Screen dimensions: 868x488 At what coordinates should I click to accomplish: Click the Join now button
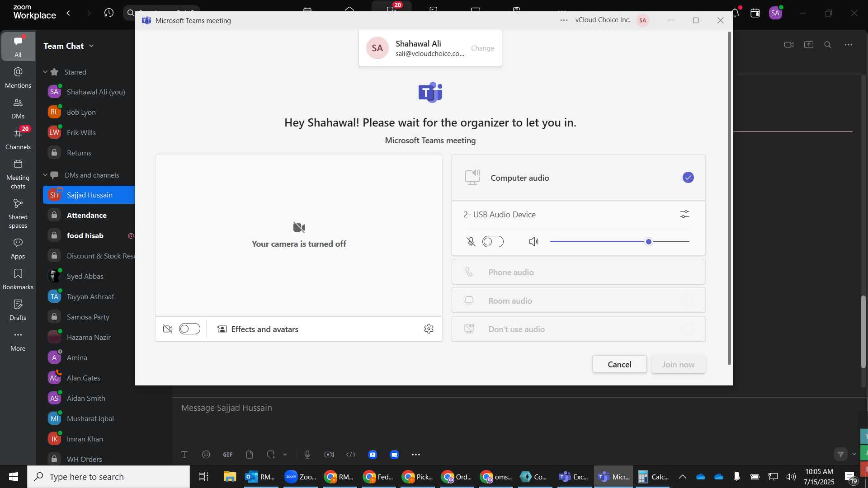pos(678,365)
